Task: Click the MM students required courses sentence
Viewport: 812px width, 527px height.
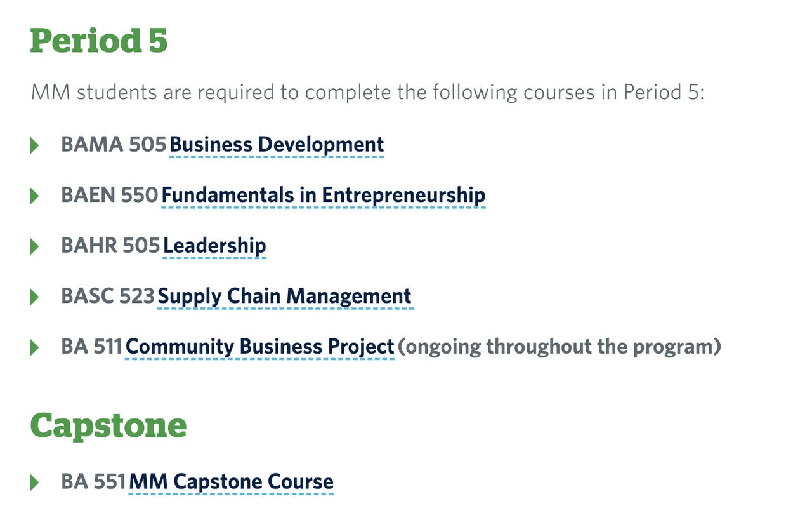Action: pos(367,93)
